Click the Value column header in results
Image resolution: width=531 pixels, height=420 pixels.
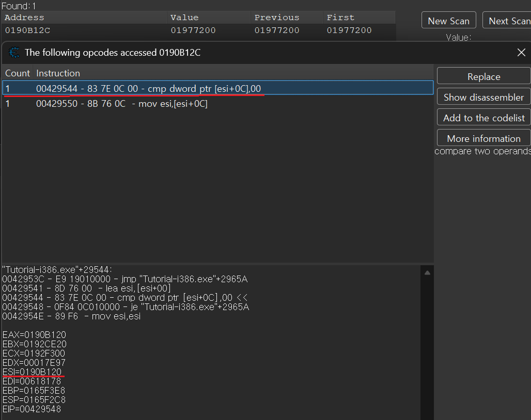pos(184,18)
